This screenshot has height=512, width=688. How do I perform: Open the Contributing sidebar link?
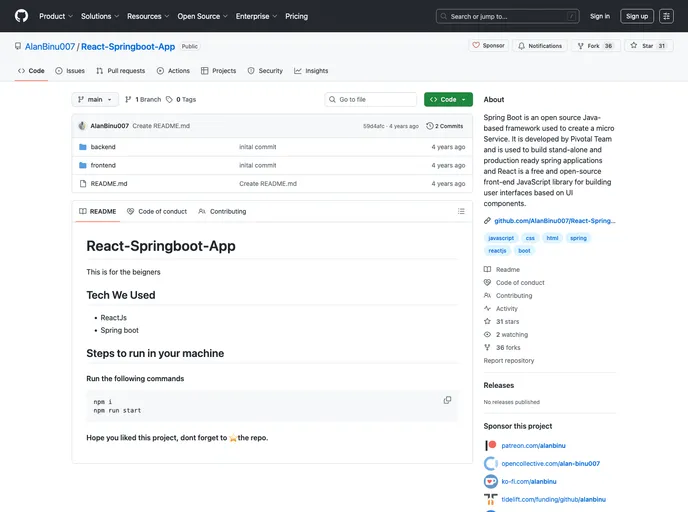click(508, 296)
